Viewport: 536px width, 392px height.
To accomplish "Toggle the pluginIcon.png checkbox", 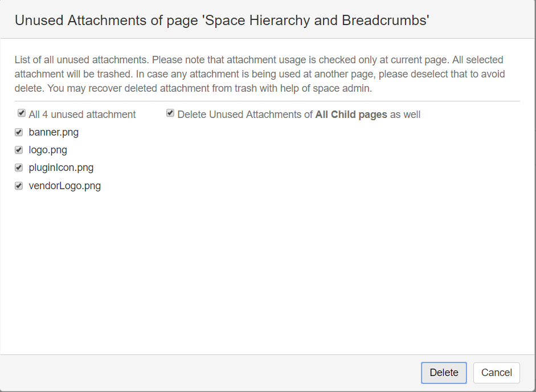I will click(19, 168).
